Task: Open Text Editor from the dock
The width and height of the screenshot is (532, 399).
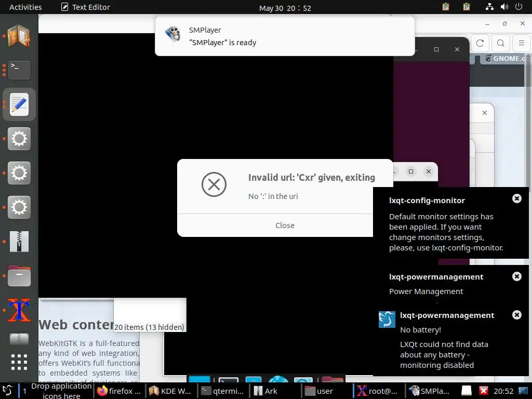Action: pos(19,104)
